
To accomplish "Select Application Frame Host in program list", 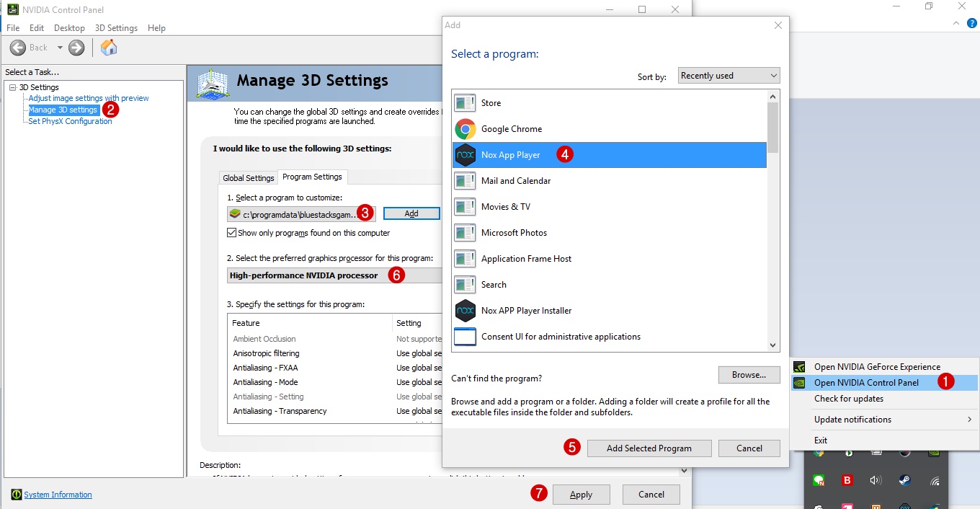I will 610,259.
